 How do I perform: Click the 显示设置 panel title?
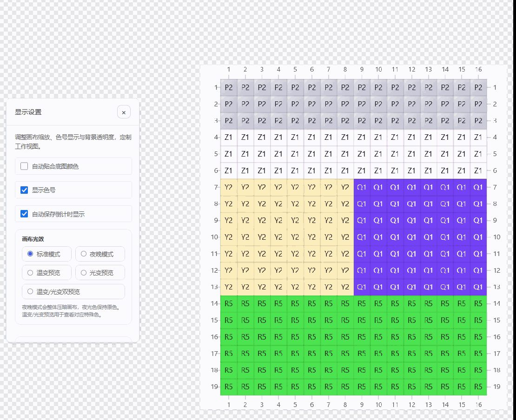[28, 112]
